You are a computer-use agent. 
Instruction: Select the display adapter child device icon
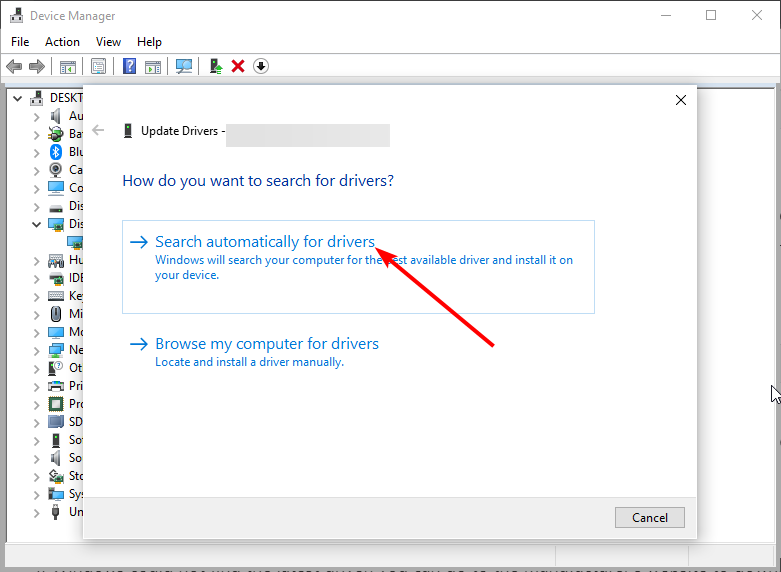point(75,242)
